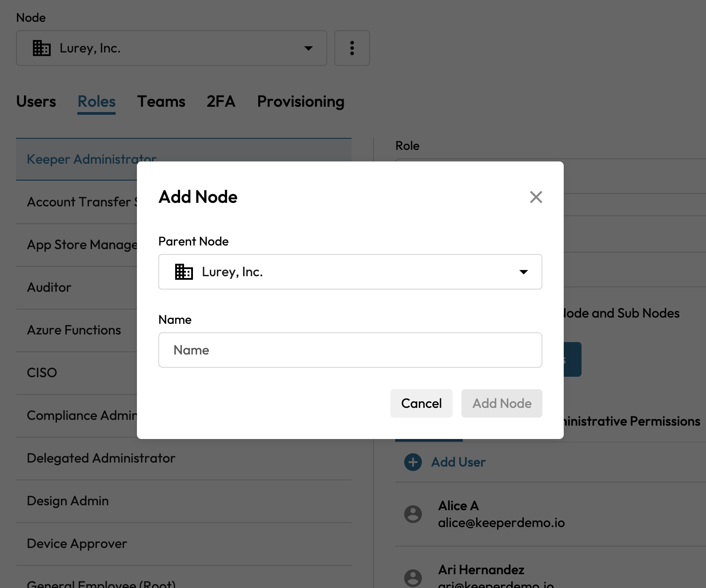Screen dimensions: 706x588
Task: Select the Device Approver role
Action: (77, 544)
